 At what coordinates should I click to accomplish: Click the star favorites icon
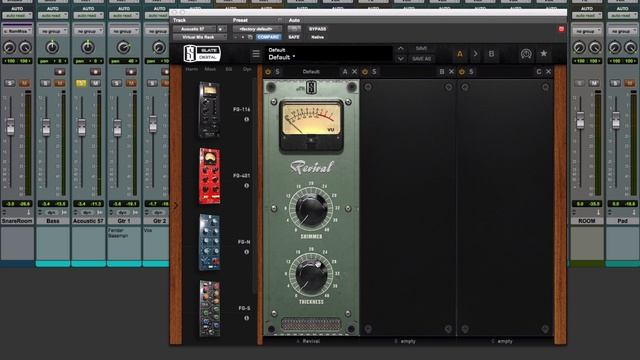click(544, 53)
